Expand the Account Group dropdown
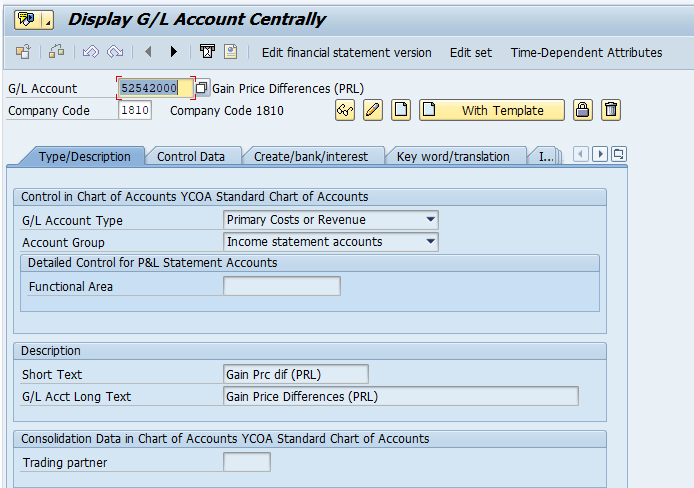Image resolution: width=694 pixels, height=488 pixels. coord(430,241)
